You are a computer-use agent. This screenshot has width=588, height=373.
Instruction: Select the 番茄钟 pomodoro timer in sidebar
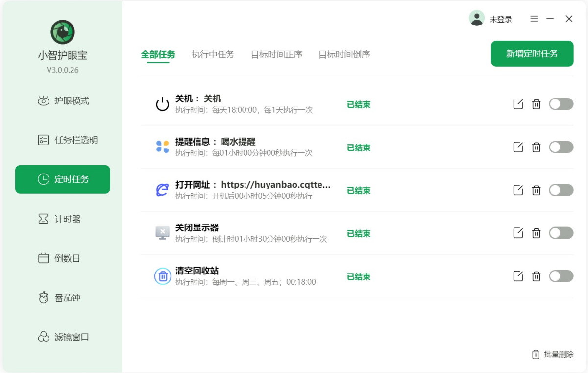pos(62,298)
